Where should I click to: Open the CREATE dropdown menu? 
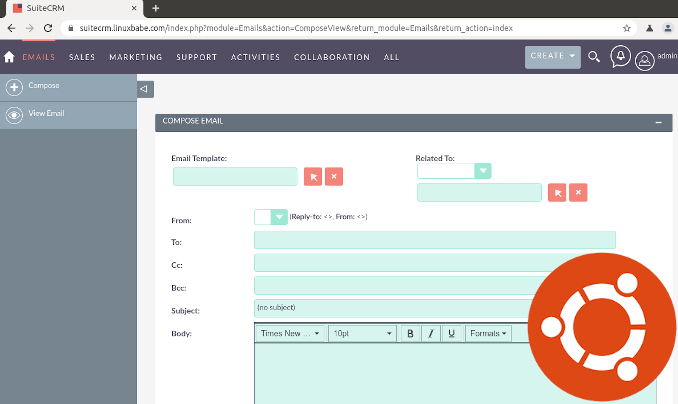[552, 57]
